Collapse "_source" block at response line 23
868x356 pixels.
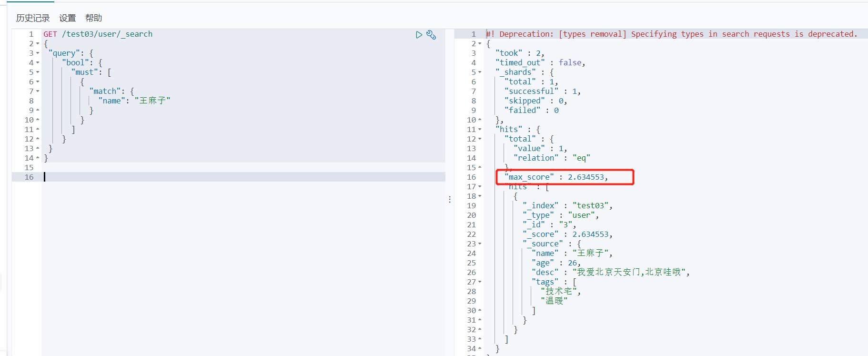tap(480, 244)
